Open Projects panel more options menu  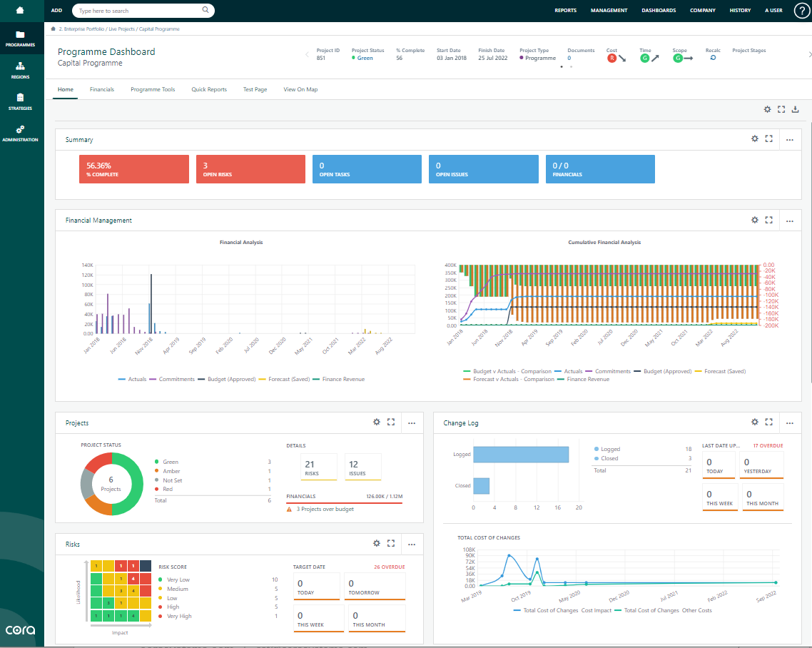[412, 423]
